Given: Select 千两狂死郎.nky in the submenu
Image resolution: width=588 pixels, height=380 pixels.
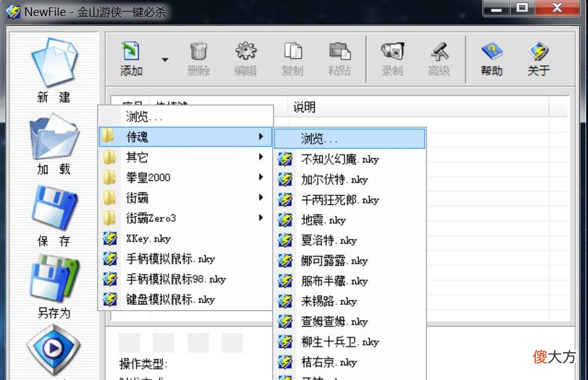Looking at the screenshot, I should tap(350, 200).
